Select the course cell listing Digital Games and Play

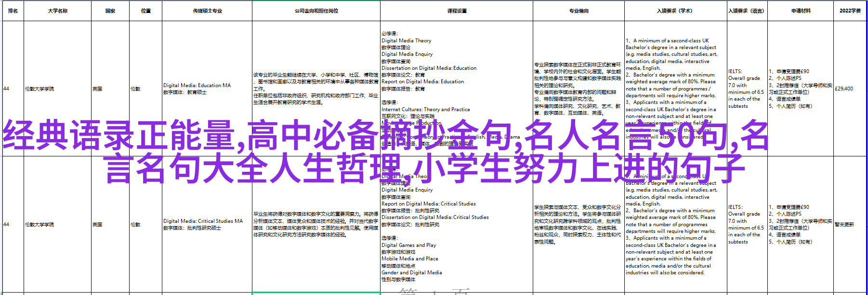pos(457,224)
